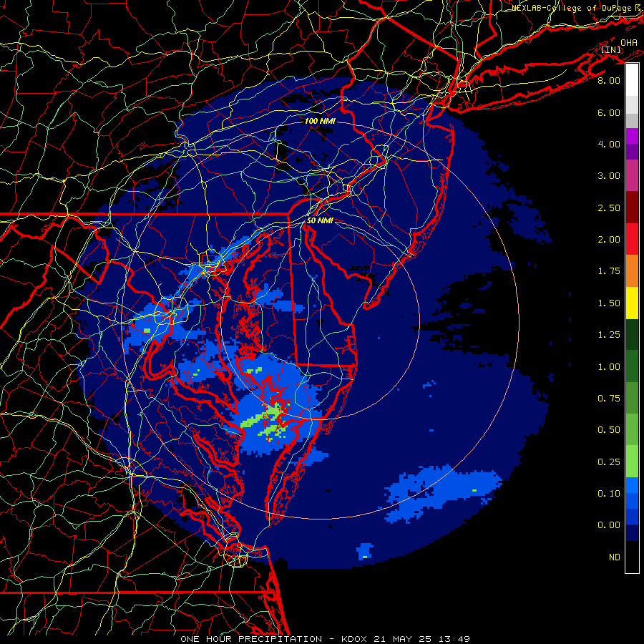Click the 0.25 legend value
Image resolution: width=644 pixels, height=644 pixels.
point(609,462)
